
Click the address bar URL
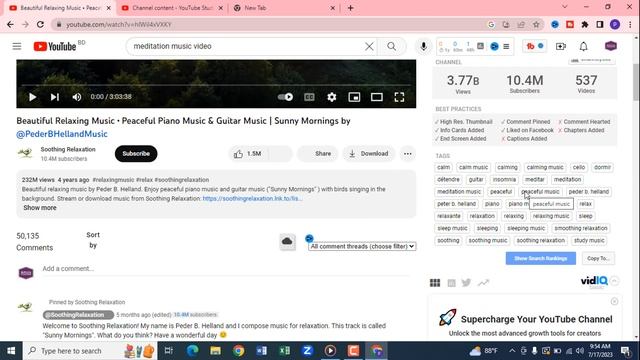(119, 24)
